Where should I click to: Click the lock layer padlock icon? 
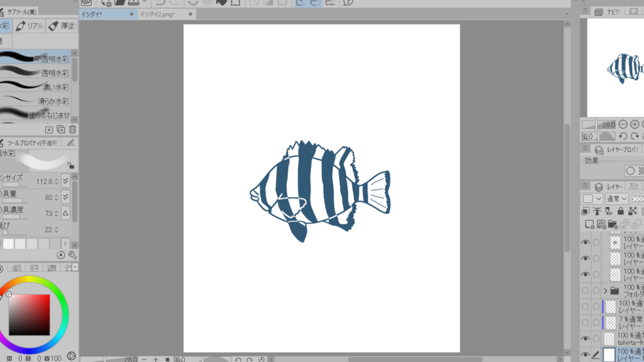[x=621, y=211]
